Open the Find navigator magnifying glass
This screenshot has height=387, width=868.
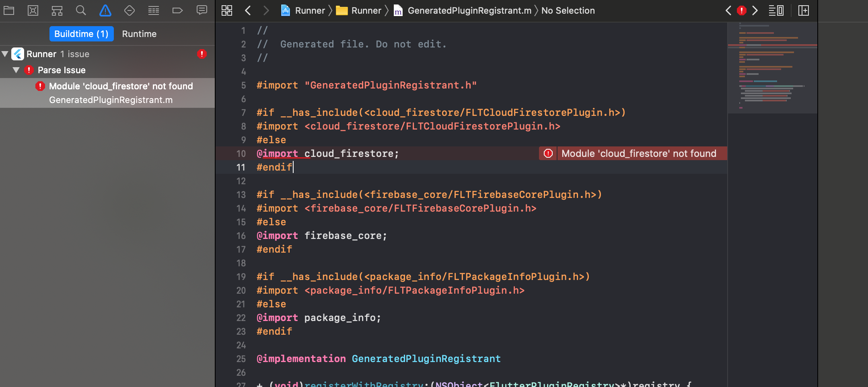point(81,10)
